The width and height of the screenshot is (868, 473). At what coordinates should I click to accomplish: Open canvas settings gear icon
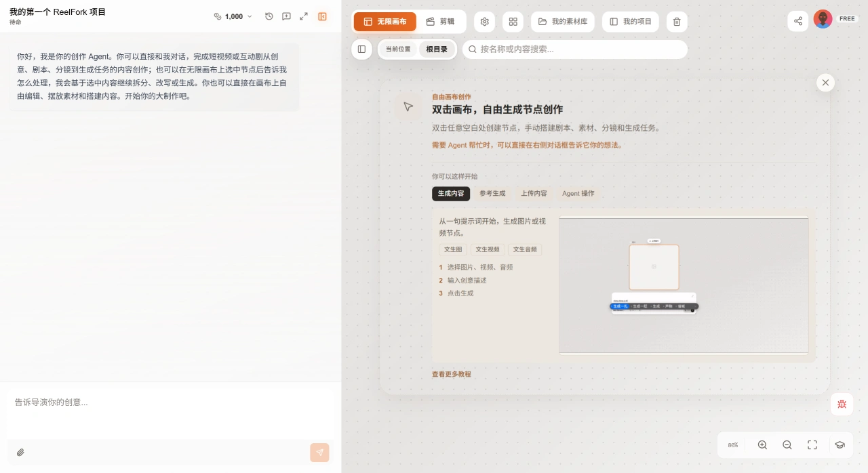tap(485, 22)
